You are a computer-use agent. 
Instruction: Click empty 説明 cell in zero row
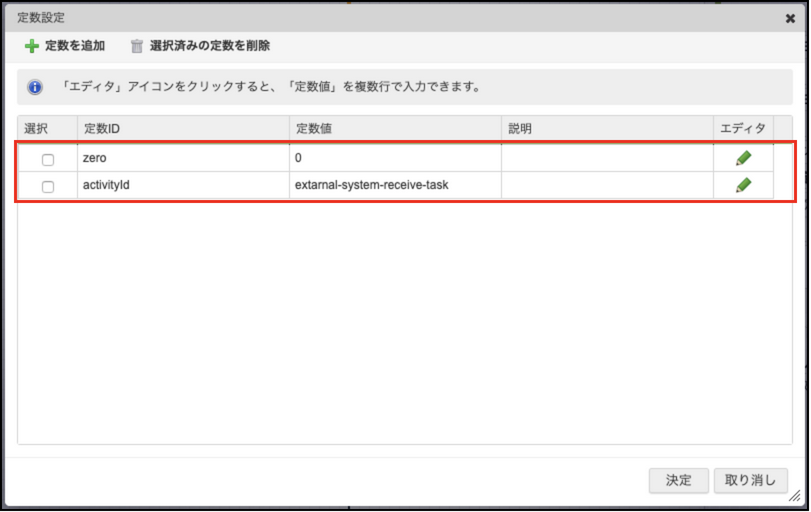click(607, 158)
